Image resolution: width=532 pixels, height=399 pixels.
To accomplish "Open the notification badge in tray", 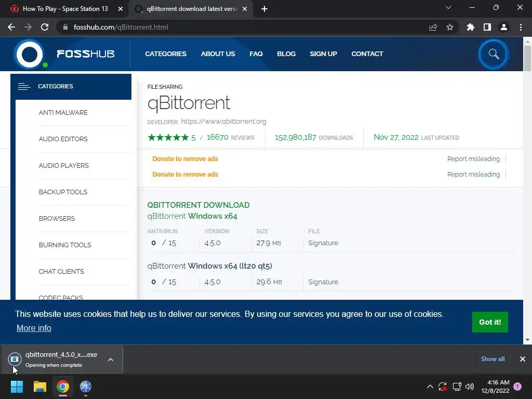I will coord(517,387).
